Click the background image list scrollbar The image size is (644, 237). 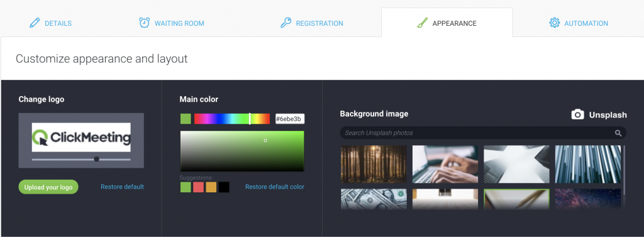(x=625, y=169)
